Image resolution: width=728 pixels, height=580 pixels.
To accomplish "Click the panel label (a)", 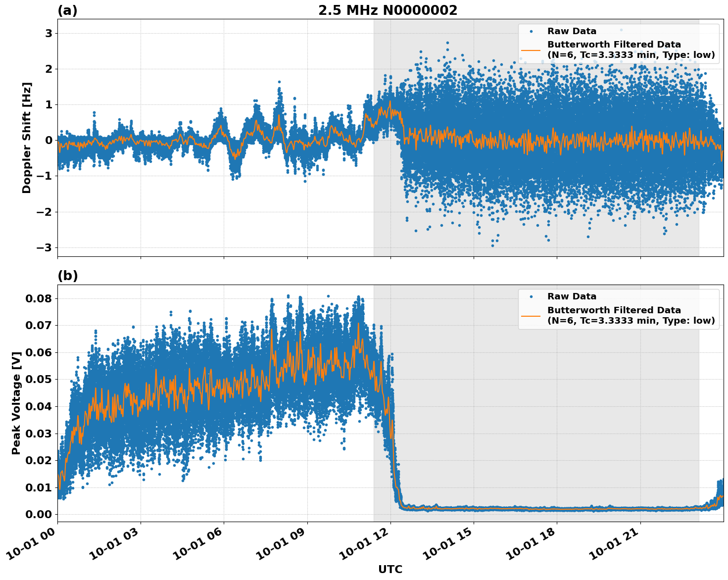I will pos(67,9).
